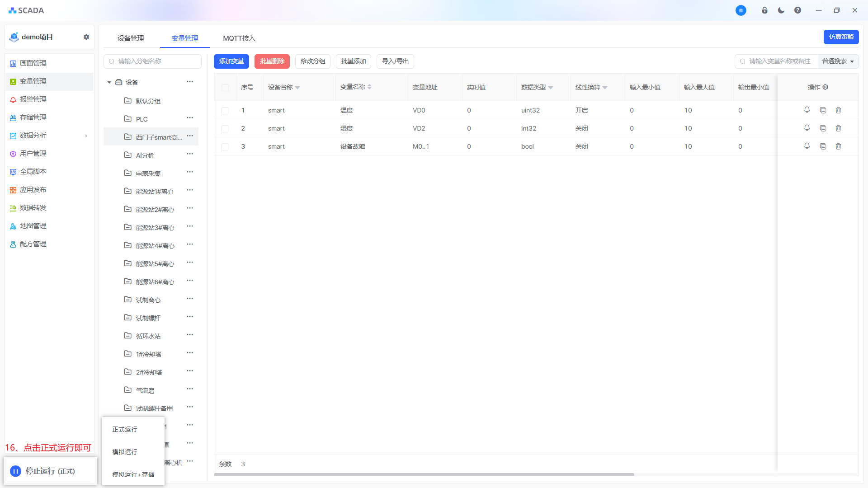The width and height of the screenshot is (868, 488).
Task: Open project settings gear next to demo项目
Action: point(86,37)
